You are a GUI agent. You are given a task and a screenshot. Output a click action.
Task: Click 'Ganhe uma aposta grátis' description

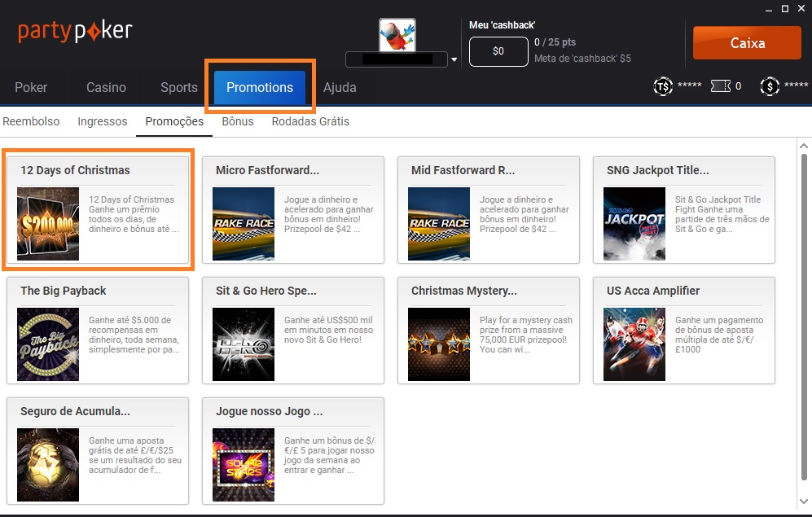[x=135, y=455]
